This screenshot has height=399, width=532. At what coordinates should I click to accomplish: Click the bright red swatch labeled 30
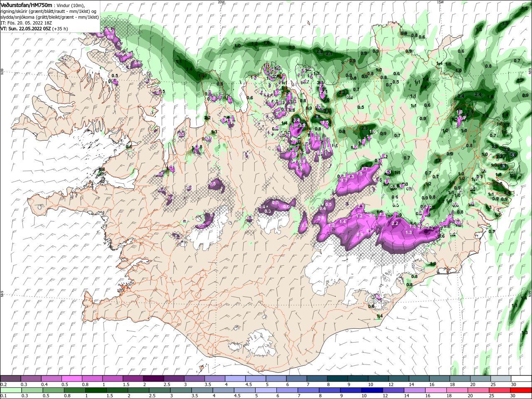point(521,390)
